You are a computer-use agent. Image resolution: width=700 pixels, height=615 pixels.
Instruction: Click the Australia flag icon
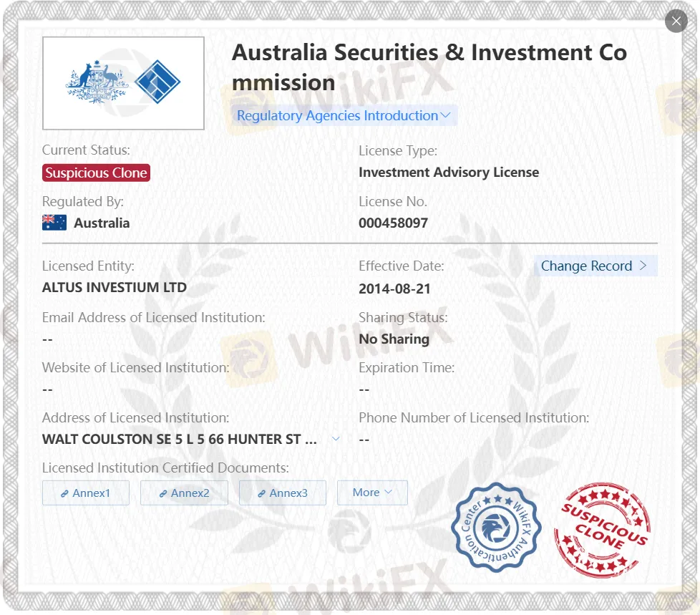click(x=54, y=223)
